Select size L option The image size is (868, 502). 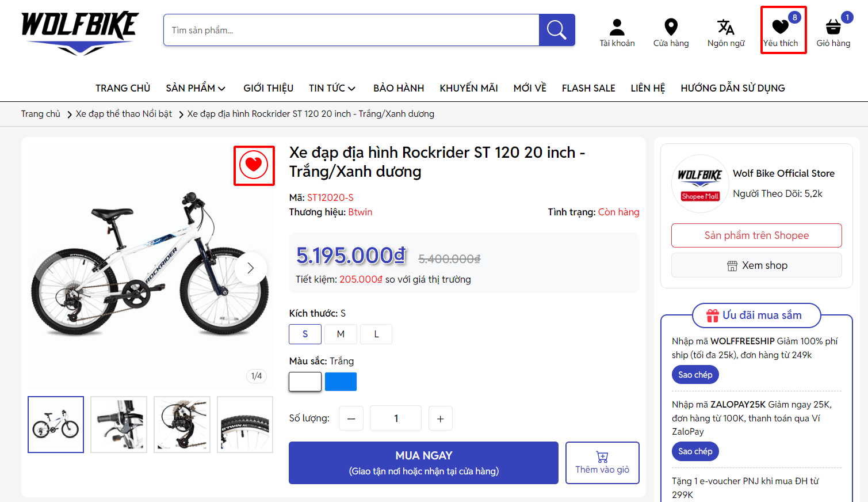376,334
